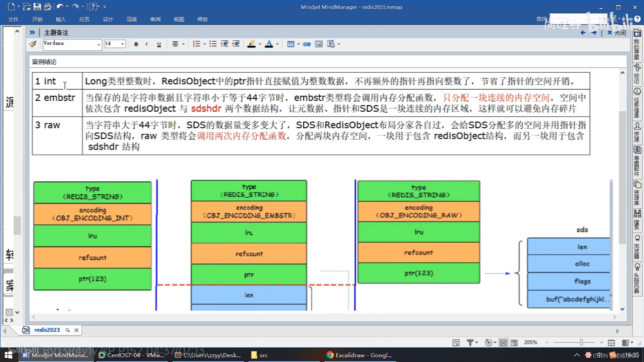Click the filter icon in status bar

point(470,342)
